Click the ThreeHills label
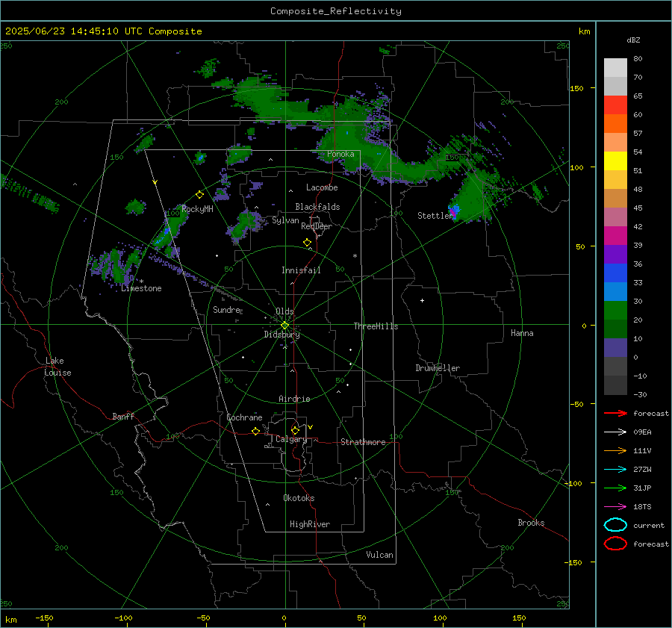Image resolution: width=672 pixels, height=628 pixels. pos(376,326)
